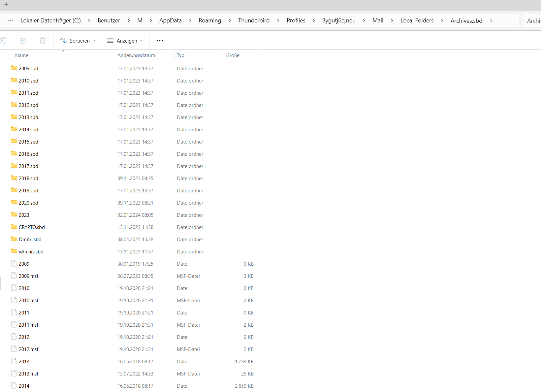The height and width of the screenshot is (392, 541).
Task: Select the 2014.sbd folder icon
Action: tap(14, 129)
